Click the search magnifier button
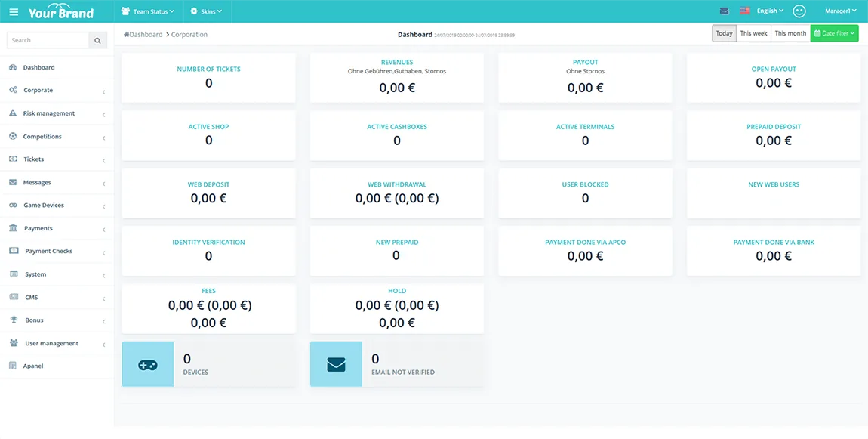This screenshot has width=868, height=439. click(x=97, y=41)
